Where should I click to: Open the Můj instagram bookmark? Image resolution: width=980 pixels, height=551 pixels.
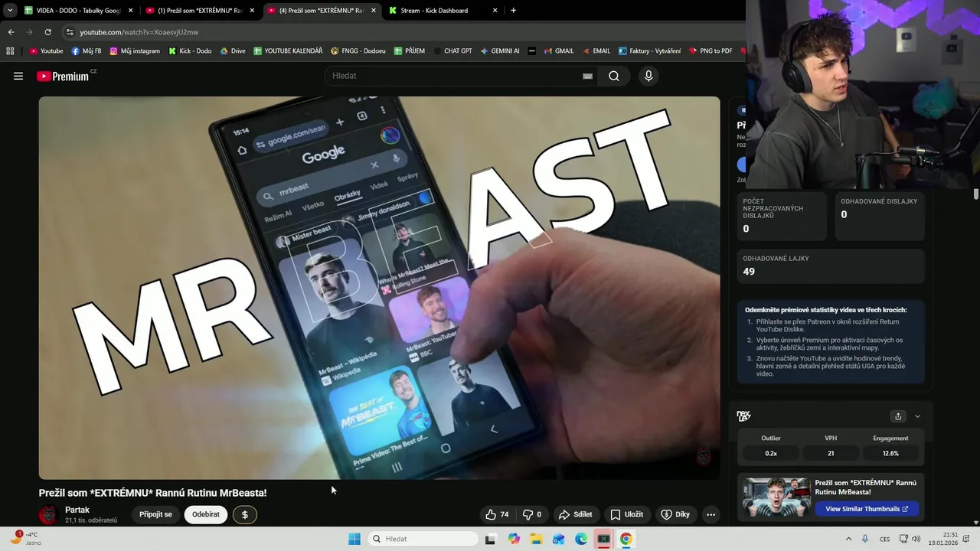click(135, 51)
